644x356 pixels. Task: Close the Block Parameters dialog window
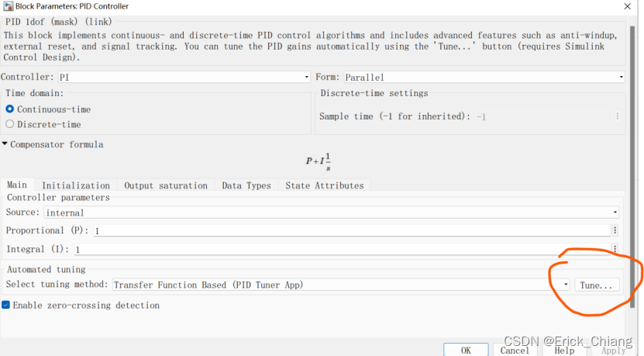pos(627,6)
